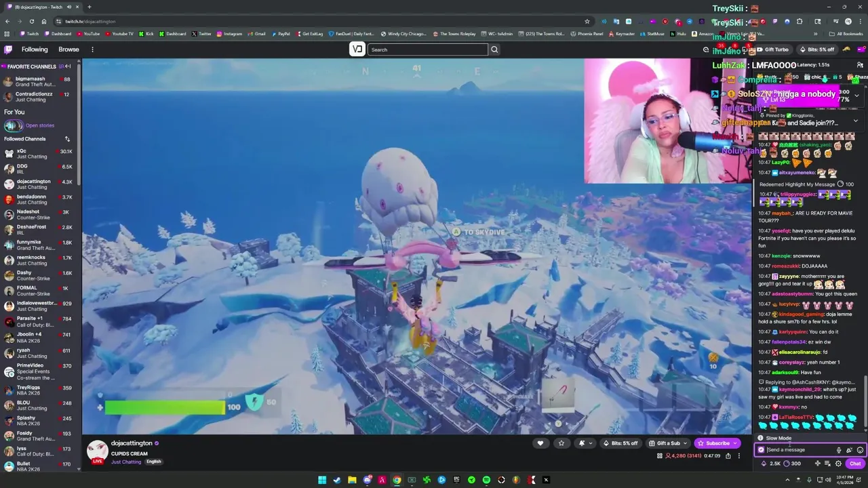Open the YouTube TV bookmark

tap(119, 33)
